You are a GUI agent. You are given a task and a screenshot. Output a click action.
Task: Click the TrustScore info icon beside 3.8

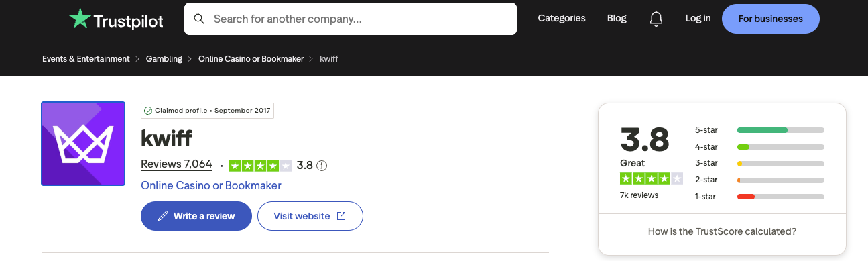(x=322, y=165)
